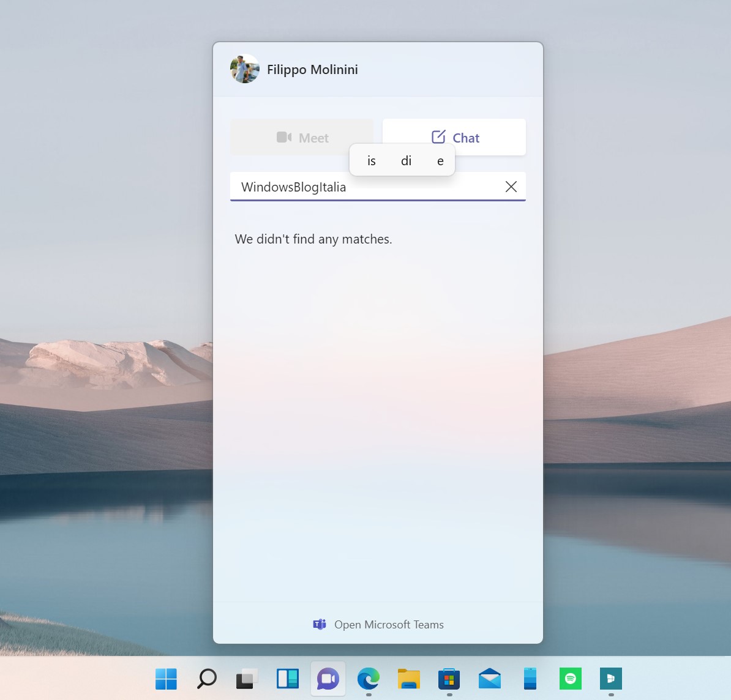Open Microsoft Teams link at bottom
This screenshot has height=700, width=731.
pyautogui.click(x=378, y=625)
